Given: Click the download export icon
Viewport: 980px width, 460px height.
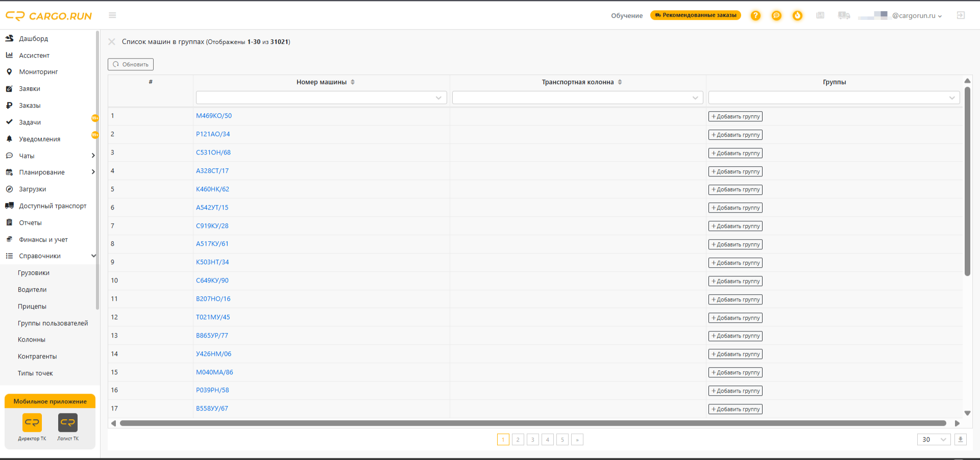Looking at the screenshot, I should [961, 440].
